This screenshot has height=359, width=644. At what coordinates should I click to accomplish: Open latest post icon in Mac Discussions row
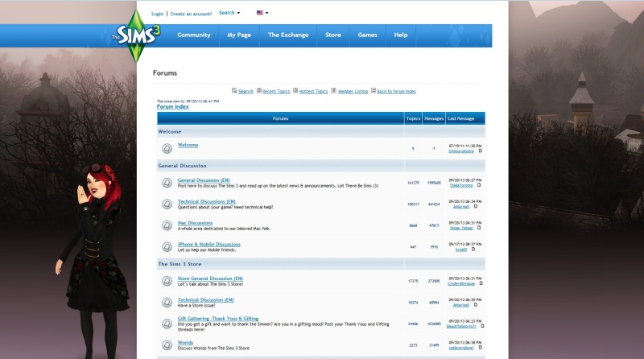click(x=479, y=228)
